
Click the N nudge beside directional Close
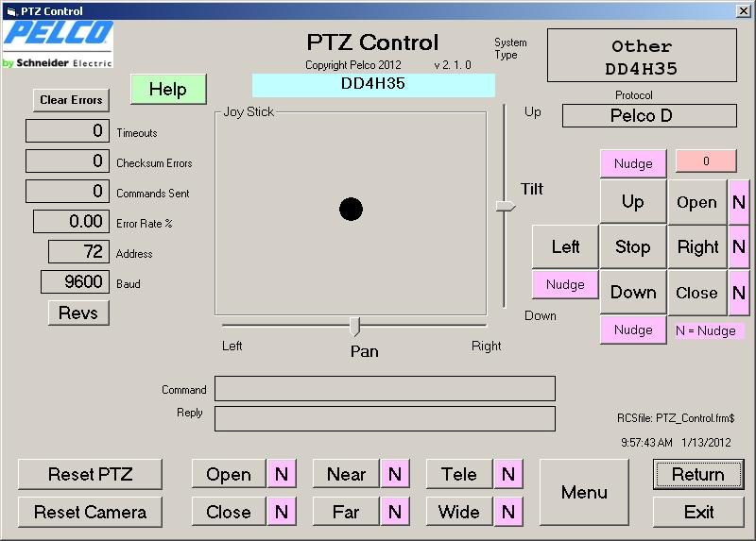pos(739,292)
